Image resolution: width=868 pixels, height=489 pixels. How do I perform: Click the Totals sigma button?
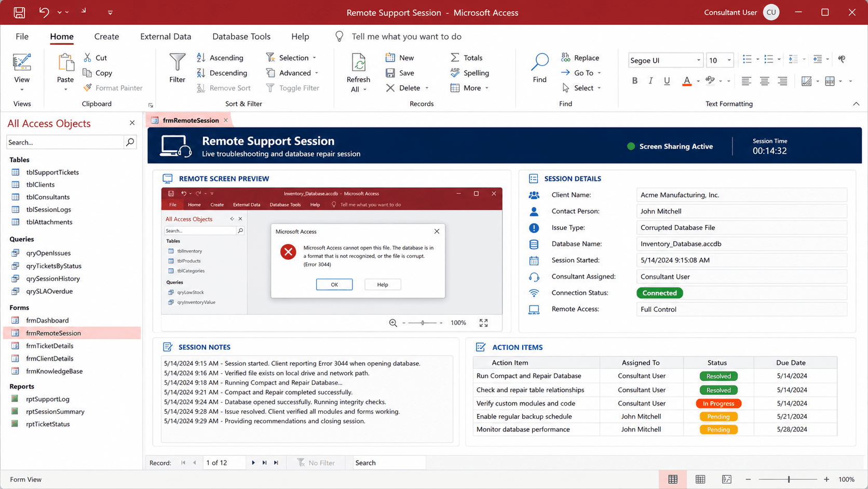pos(467,58)
